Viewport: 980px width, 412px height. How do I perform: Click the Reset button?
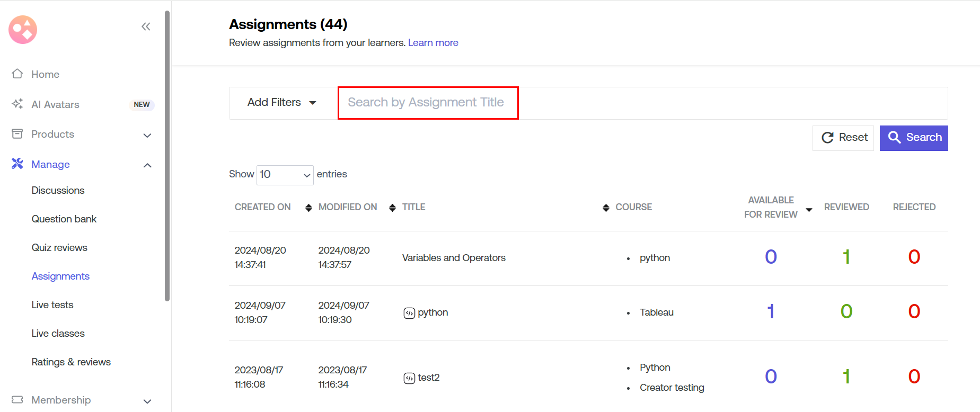coord(843,138)
